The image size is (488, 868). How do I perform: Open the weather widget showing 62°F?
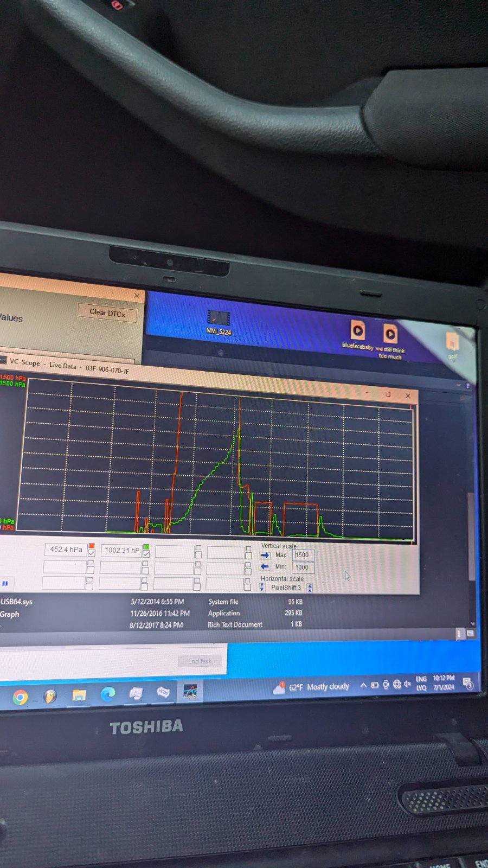pos(311,688)
